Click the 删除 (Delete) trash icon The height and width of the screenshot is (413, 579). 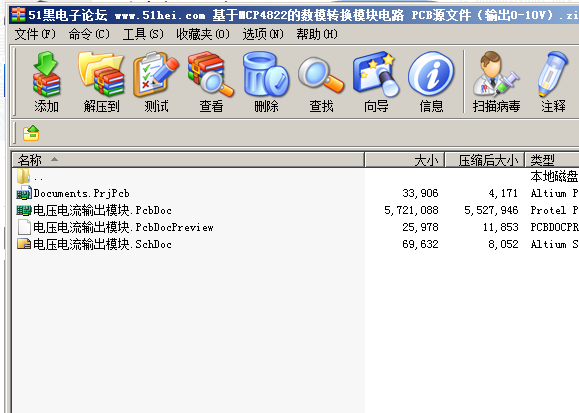pos(266,82)
